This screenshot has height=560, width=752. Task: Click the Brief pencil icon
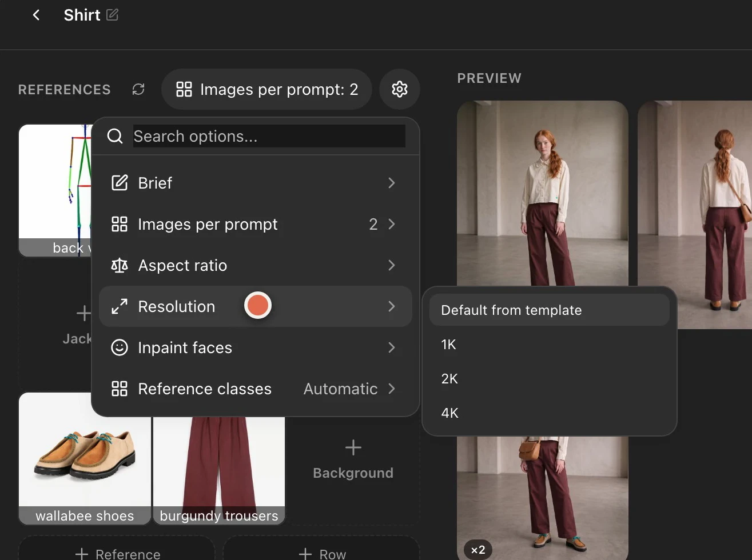[x=120, y=183]
